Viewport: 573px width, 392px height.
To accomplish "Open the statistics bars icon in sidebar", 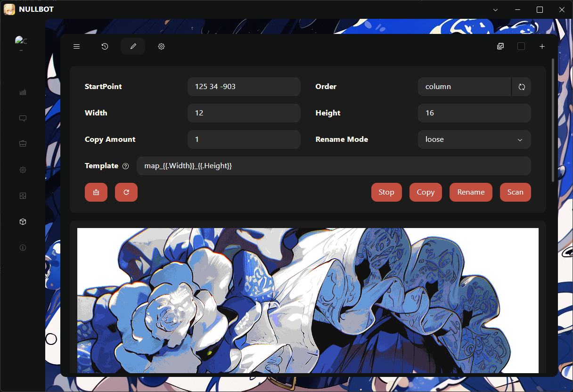I will 23,92.
